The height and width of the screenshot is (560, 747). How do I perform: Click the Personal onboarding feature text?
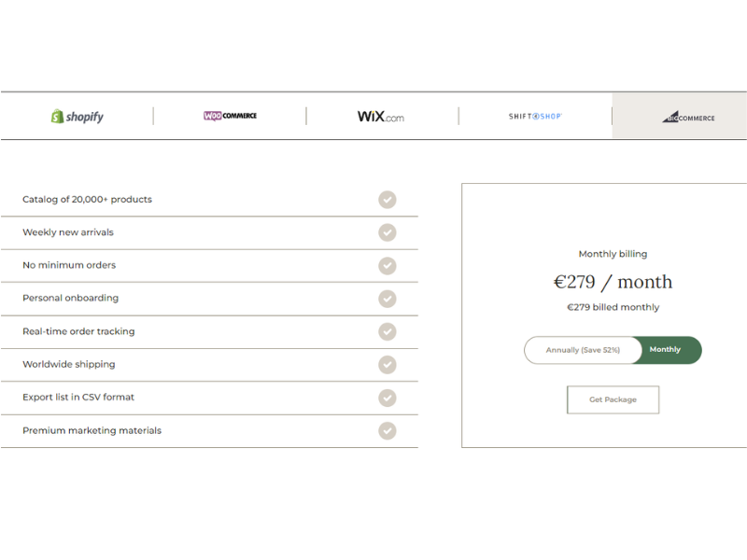point(70,299)
